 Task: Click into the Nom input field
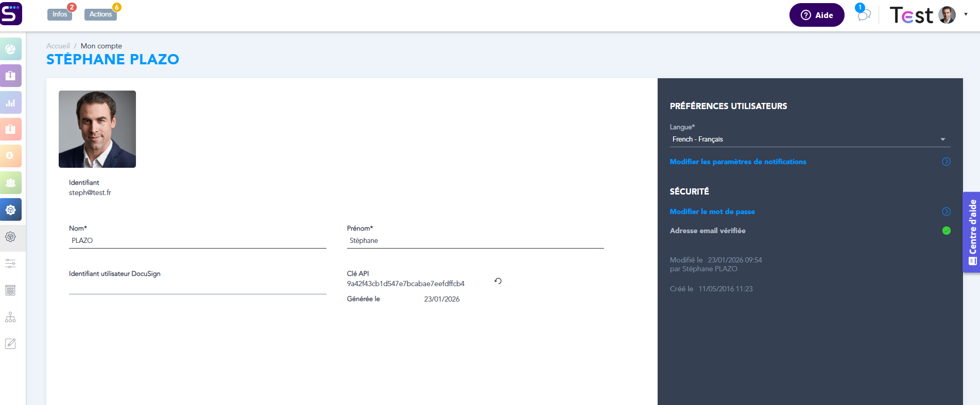pos(197,240)
